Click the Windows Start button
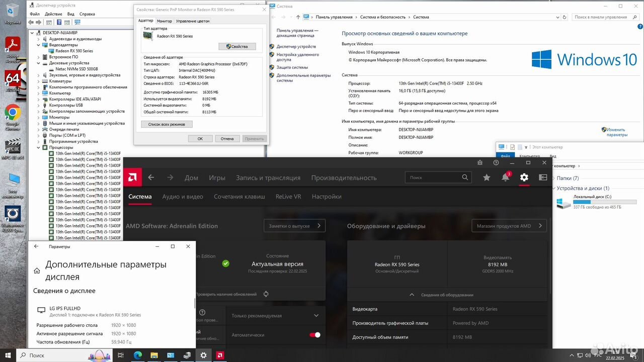The width and height of the screenshot is (644, 362). [x=8, y=355]
